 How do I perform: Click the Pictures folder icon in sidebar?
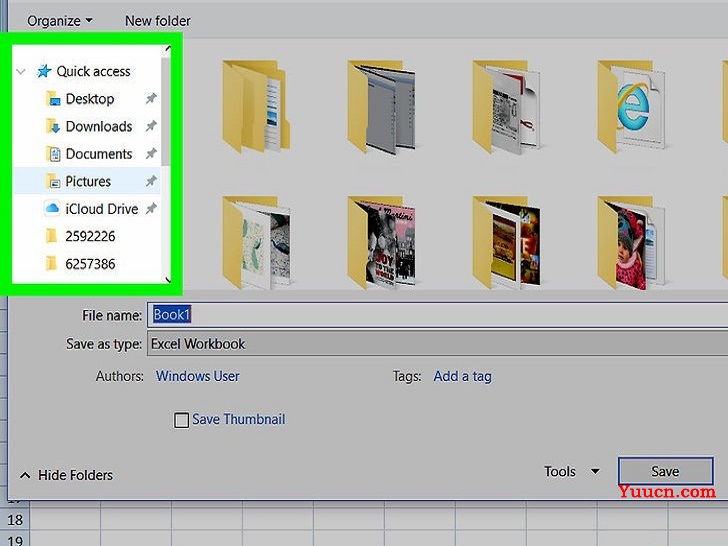click(x=53, y=181)
